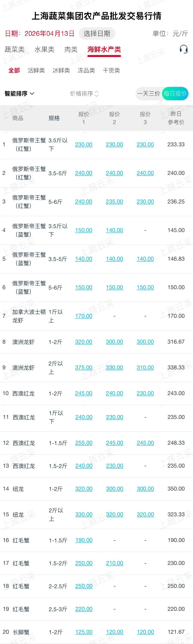Filter by 冰鲜类 subcategory
The height and width of the screenshot is (644, 193).
coord(61,70)
